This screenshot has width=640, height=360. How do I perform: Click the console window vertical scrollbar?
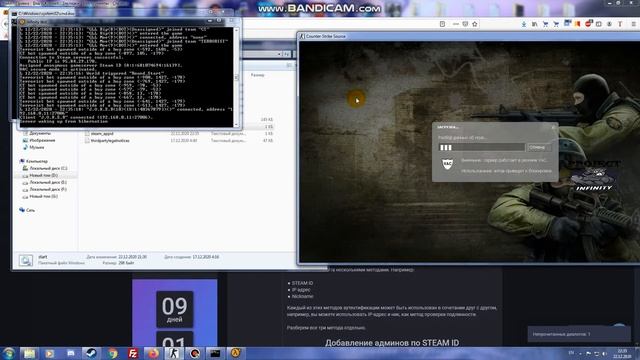tap(236, 77)
